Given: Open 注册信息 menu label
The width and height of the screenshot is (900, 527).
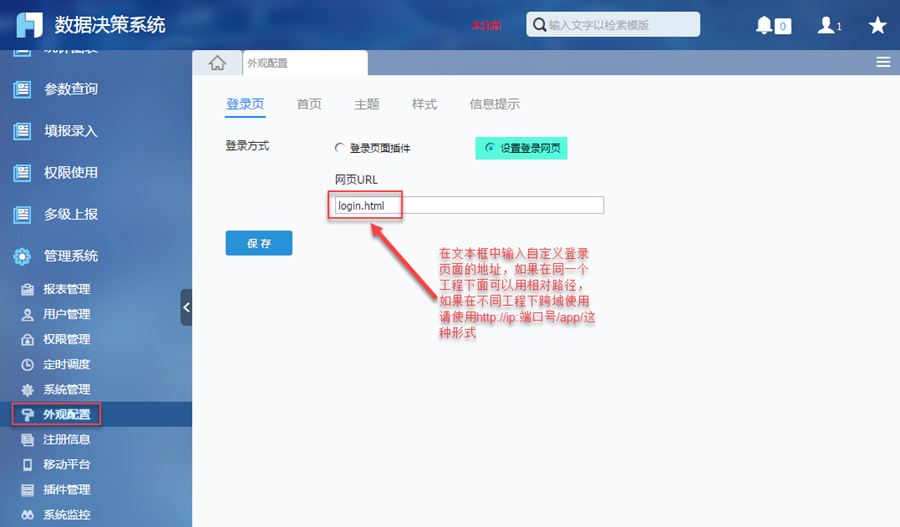Looking at the screenshot, I should tap(67, 440).
